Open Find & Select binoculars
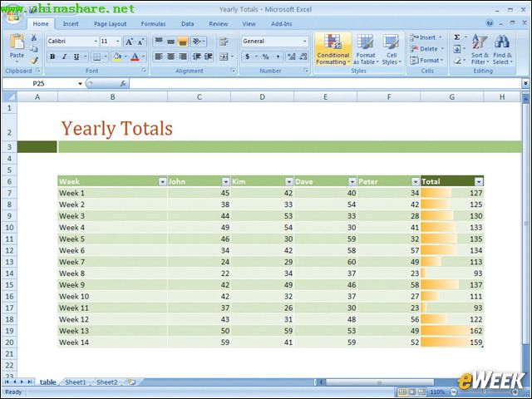Screen dimensions: 532x399 click(x=502, y=49)
